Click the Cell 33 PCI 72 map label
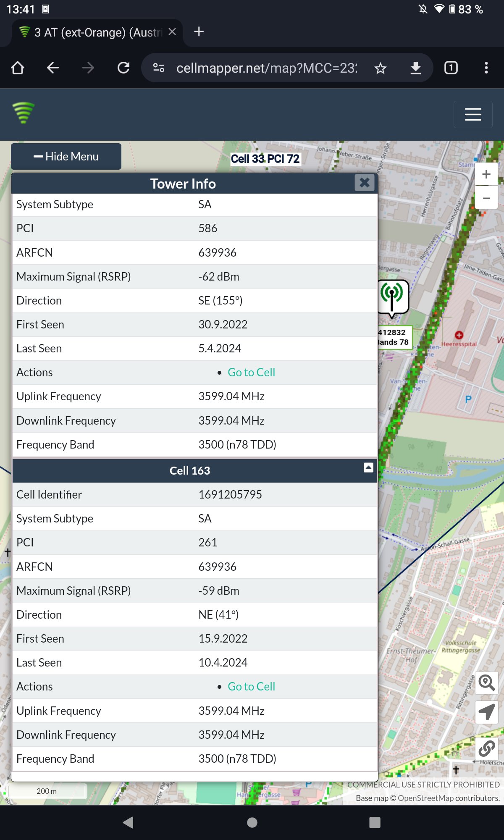The width and height of the screenshot is (504, 840). tap(265, 159)
